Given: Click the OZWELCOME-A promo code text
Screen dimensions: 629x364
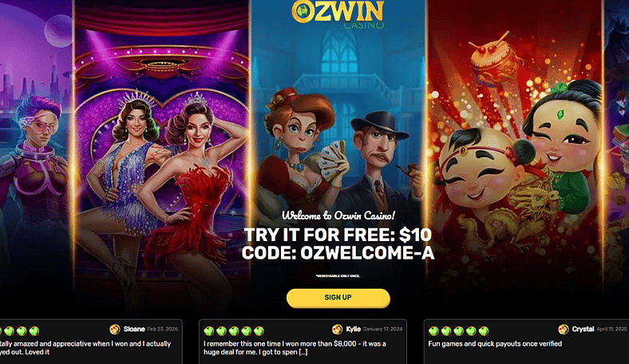Looking at the screenshot, I should [367, 253].
